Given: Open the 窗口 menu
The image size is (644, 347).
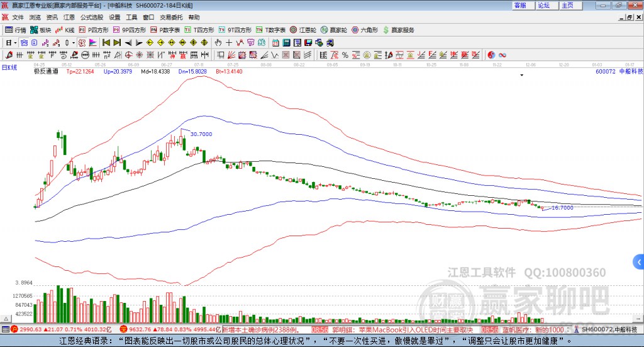Looking at the screenshot, I should [x=148, y=17].
